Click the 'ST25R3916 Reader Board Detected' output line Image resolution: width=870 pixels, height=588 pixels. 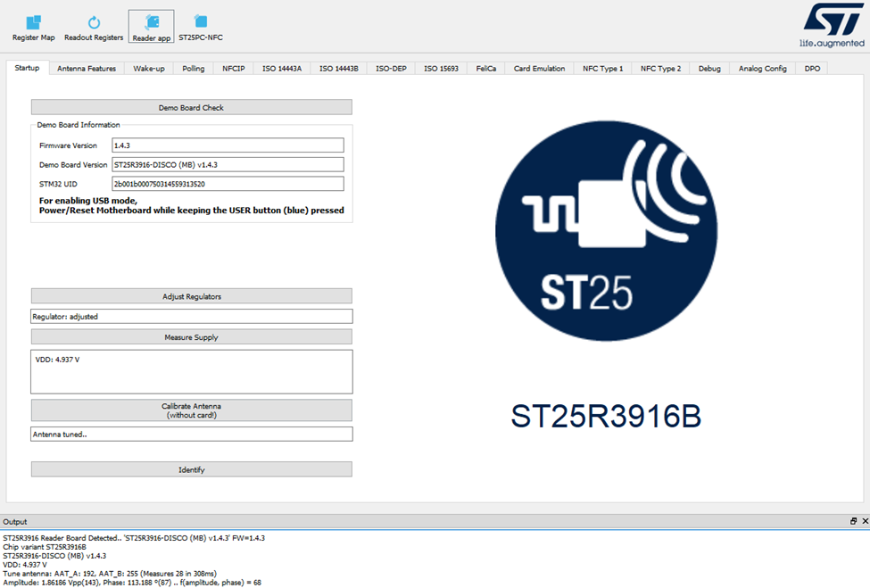(x=134, y=538)
